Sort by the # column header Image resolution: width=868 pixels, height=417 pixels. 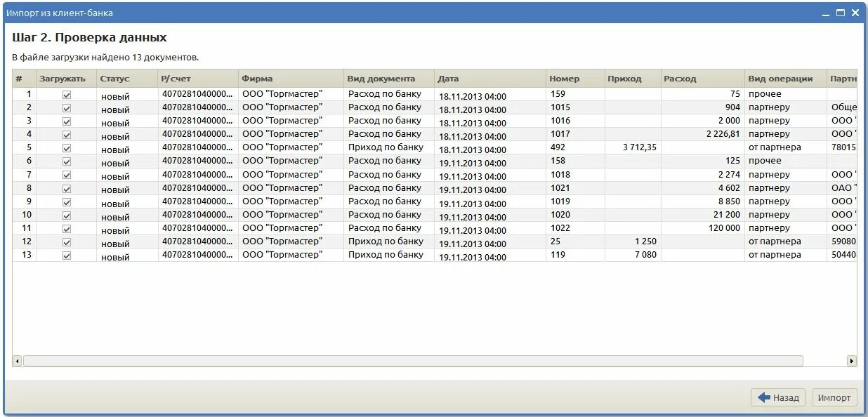click(25, 79)
